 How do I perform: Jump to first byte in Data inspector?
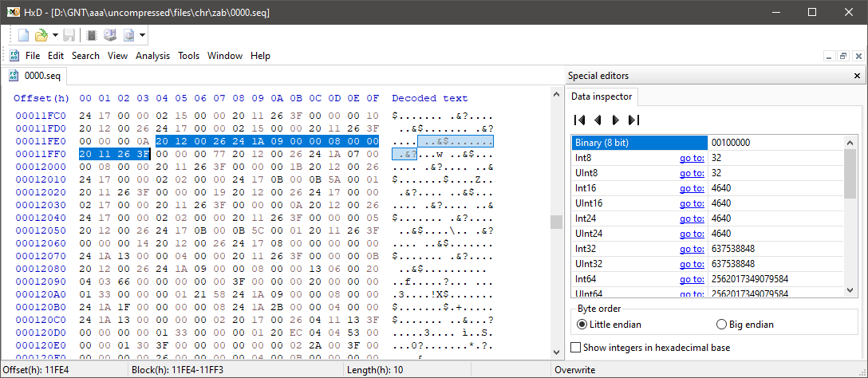pos(579,120)
